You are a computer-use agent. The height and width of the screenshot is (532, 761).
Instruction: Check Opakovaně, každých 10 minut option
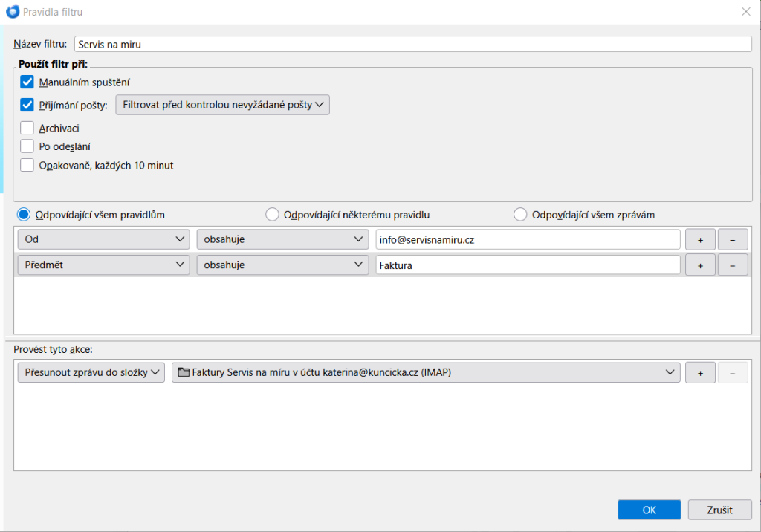[x=27, y=166]
